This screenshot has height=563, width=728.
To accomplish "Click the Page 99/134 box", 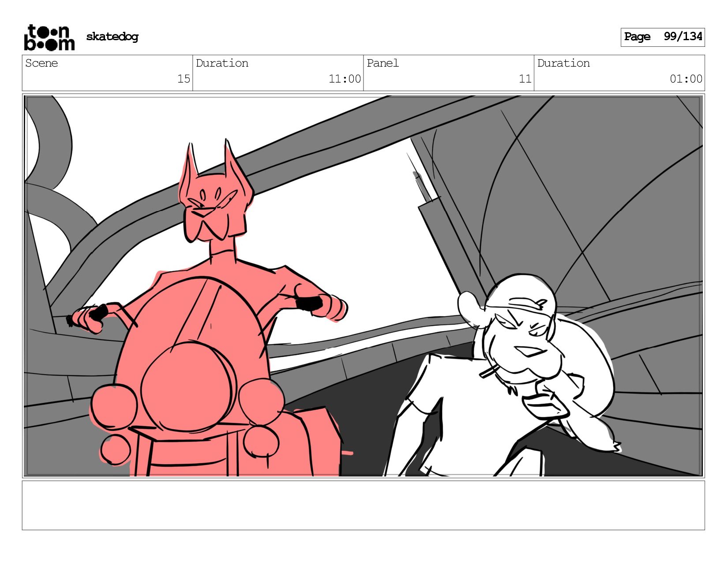I will coord(662,37).
